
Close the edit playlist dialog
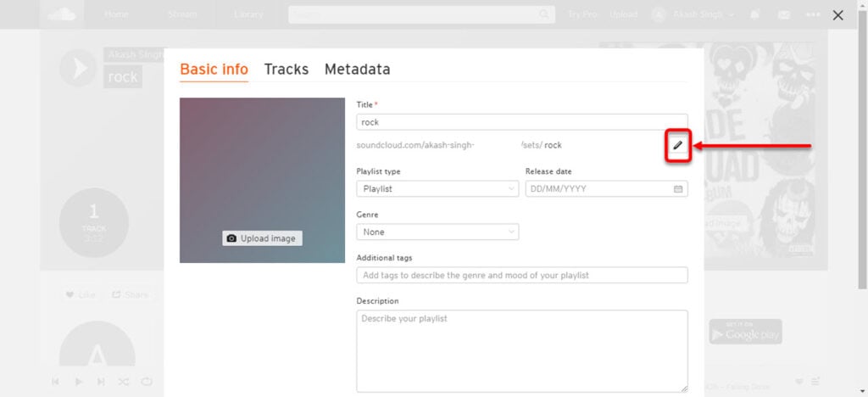pyautogui.click(x=838, y=15)
